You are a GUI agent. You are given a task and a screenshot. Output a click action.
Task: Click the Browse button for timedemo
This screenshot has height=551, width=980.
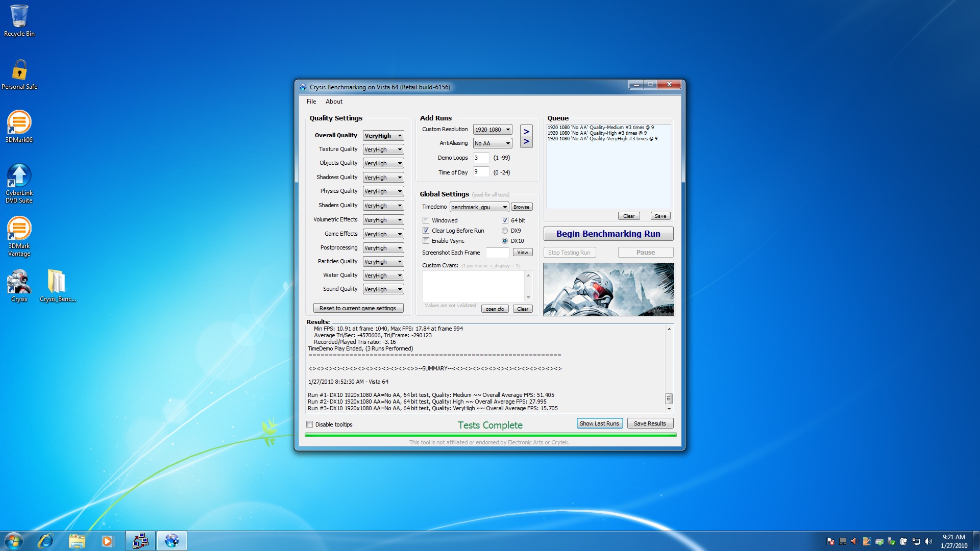(x=522, y=207)
